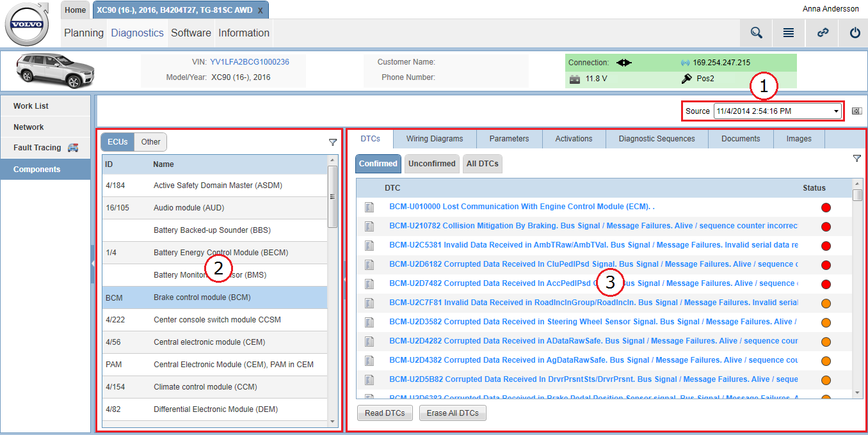Open document icon for BCM-U2D4382 DTC

(369, 360)
